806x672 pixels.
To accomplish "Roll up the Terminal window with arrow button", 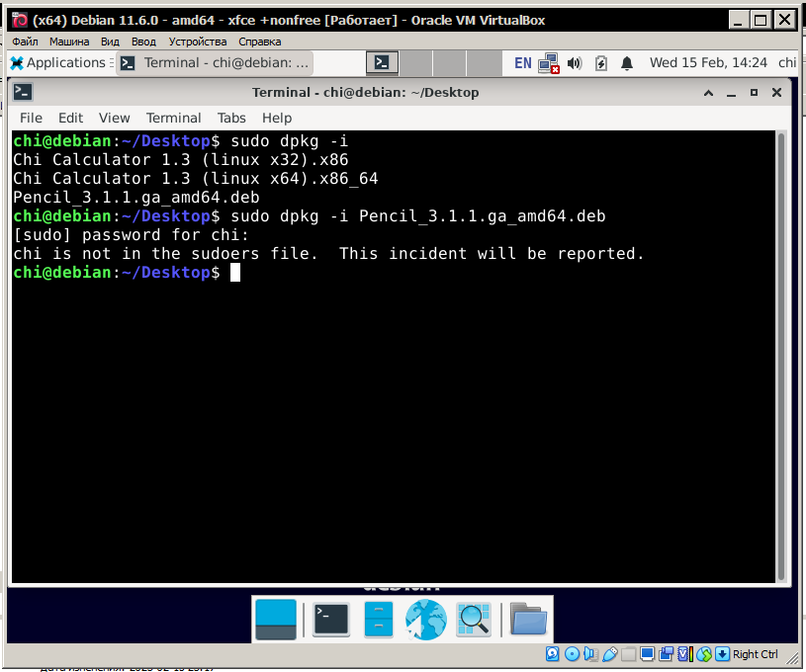I will (708, 93).
